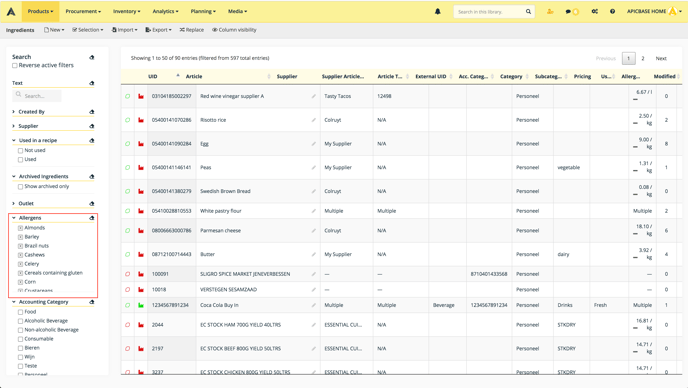This screenshot has height=388, width=688.
Task: Open the Products menu
Action: coord(40,11)
